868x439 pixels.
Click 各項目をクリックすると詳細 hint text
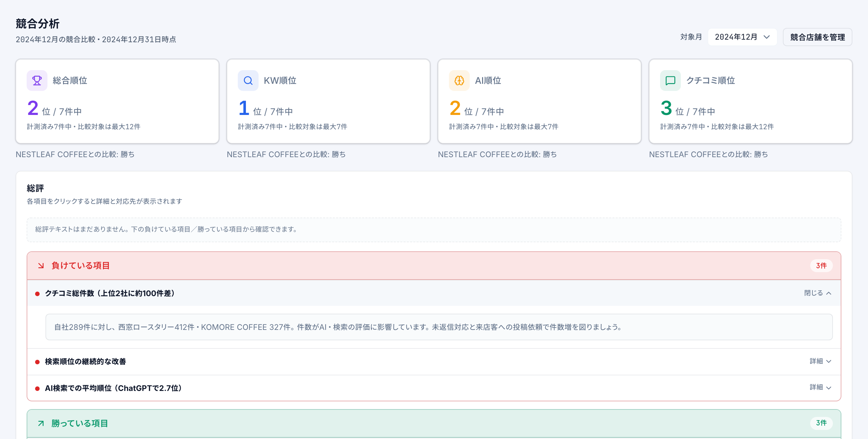coord(105,201)
